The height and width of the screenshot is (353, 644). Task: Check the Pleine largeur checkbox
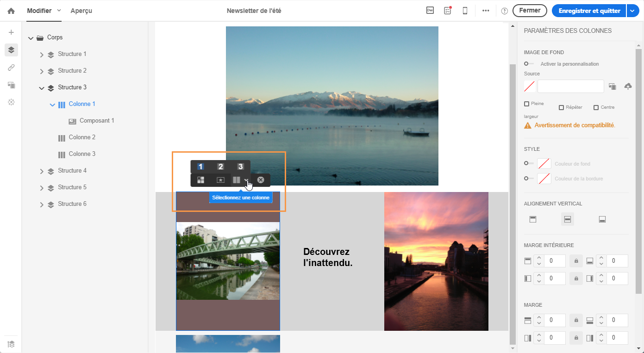point(526,104)
